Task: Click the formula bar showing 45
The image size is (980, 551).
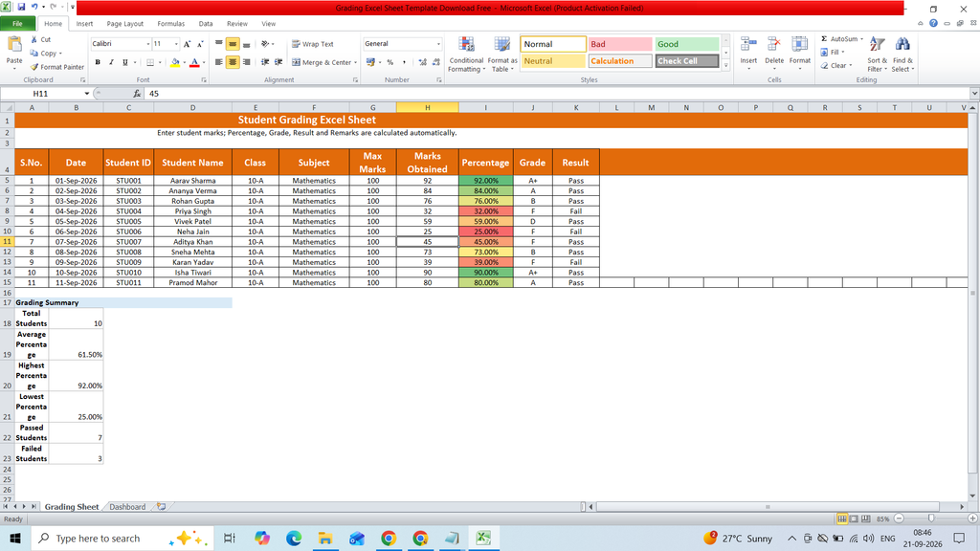Action: 557,94
